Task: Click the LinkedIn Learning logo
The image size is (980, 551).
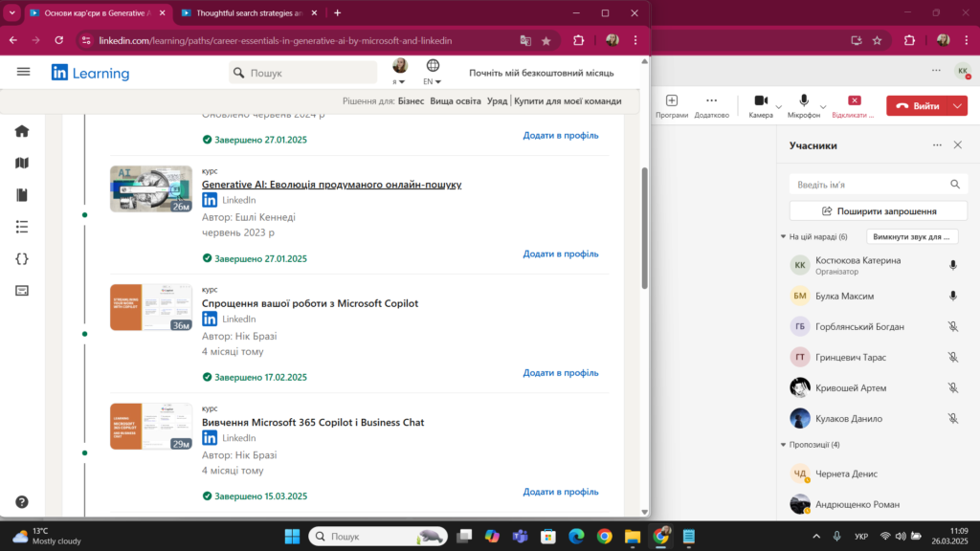Action: (90, 73)
